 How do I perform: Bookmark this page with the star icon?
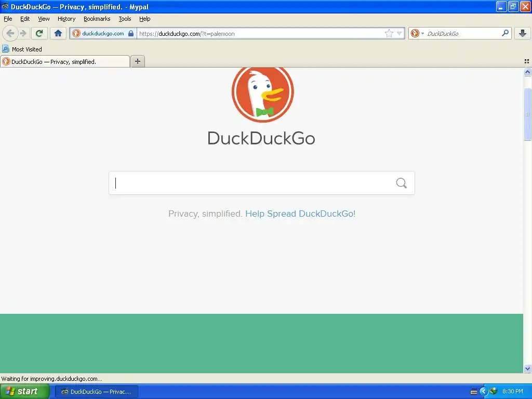[x=389, y=33]
